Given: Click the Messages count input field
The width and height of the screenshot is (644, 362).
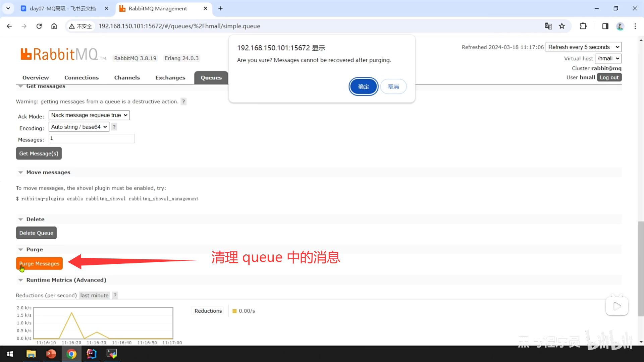Looking at the screenshot, I should pyautogui.click(x=91, y=138).
